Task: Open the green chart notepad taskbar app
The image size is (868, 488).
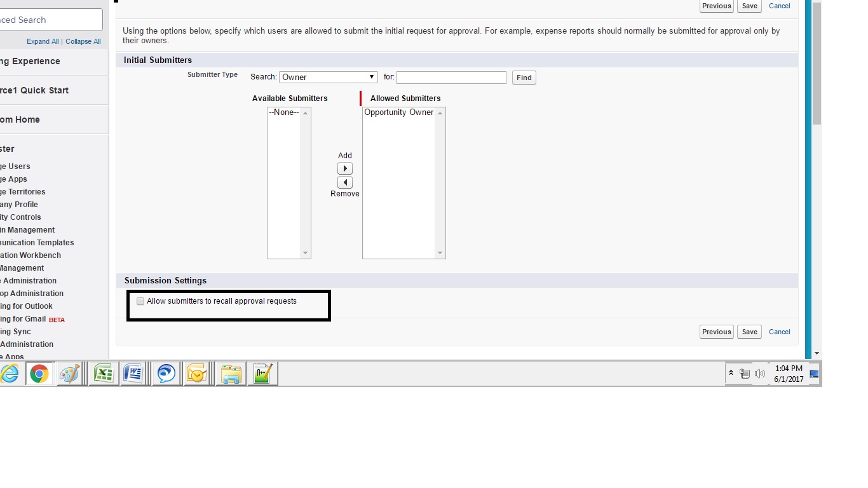Action: [x=262, y=374]
